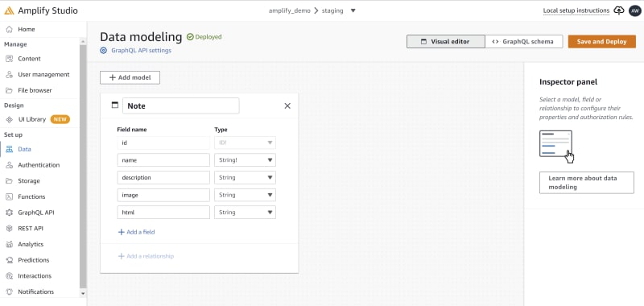
Task: Open the user avatar menu
Action: tap(634, 10)
